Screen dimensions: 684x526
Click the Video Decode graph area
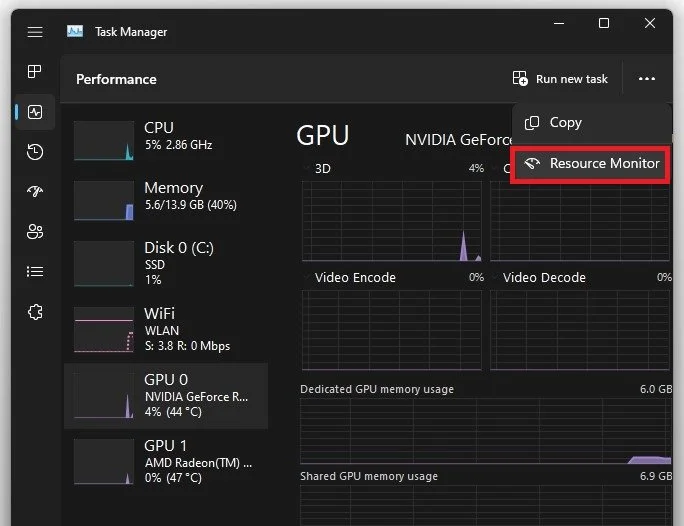[x=580, y=330]
